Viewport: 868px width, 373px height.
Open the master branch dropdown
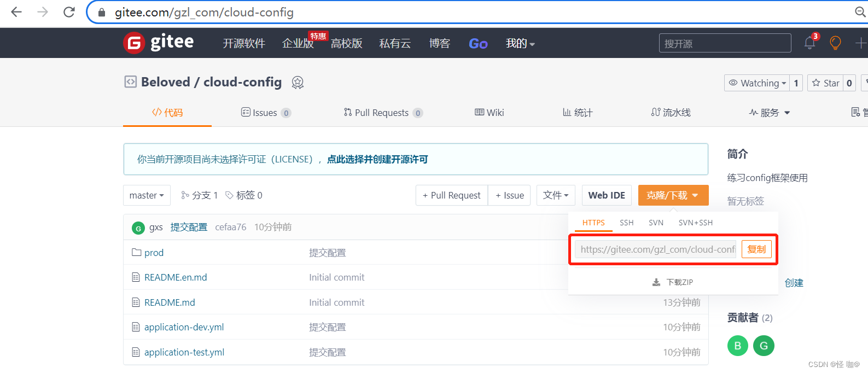click(147, 195)
